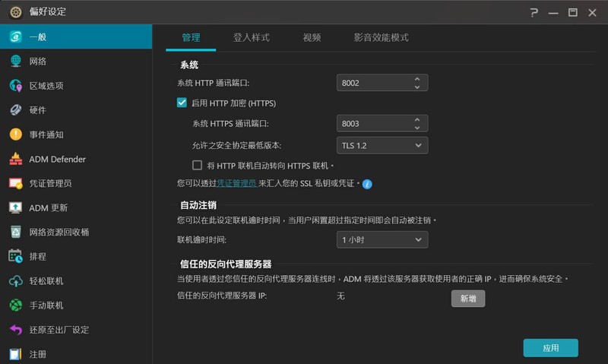Click the 硬件 hardware icon
Image resolution: width=608 pixels, height=364 pixels.
[15, 110]
